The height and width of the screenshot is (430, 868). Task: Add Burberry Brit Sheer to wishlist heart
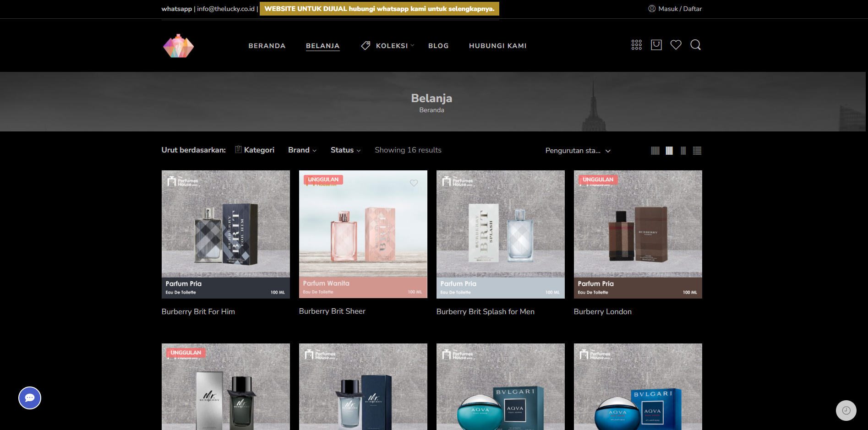coord(414,183)
